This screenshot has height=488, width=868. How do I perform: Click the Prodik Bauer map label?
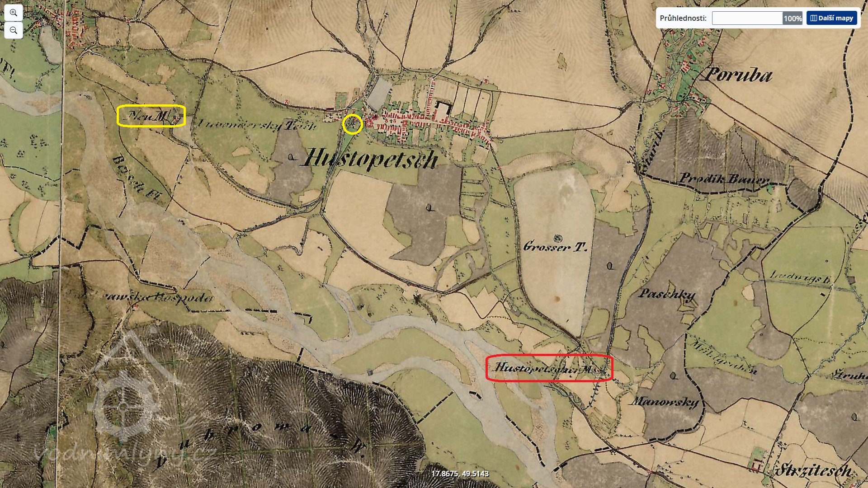point(724,178)
